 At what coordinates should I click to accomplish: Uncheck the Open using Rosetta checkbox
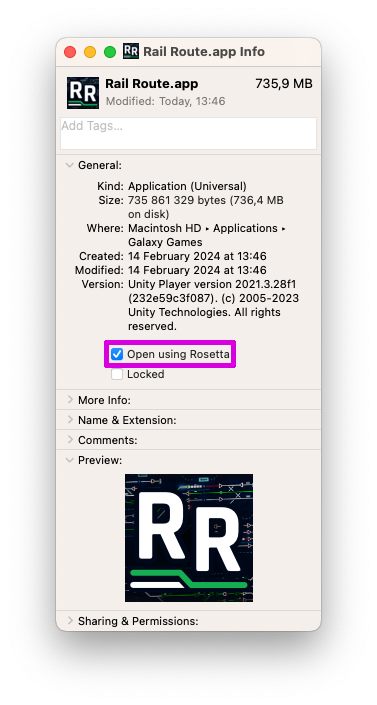point(117,354)
